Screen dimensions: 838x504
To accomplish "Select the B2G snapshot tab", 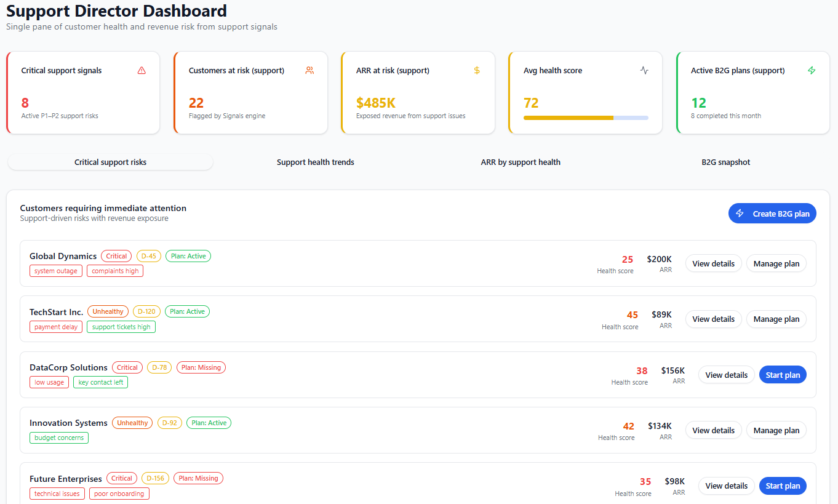I will [x=725, y=162].
